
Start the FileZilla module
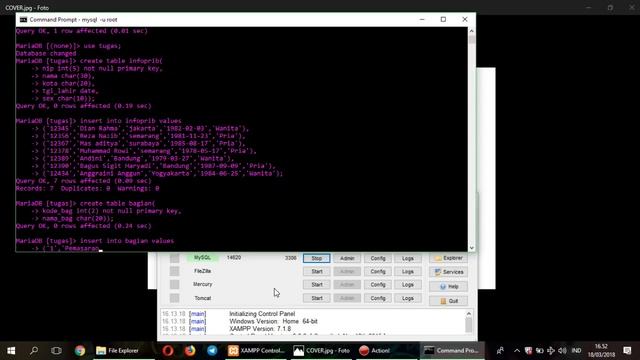coord(316,271)
